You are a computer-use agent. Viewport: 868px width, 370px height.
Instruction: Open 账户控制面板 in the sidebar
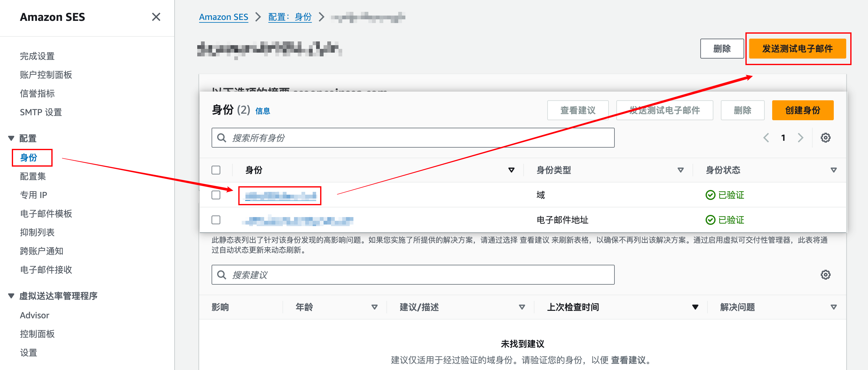46,75
